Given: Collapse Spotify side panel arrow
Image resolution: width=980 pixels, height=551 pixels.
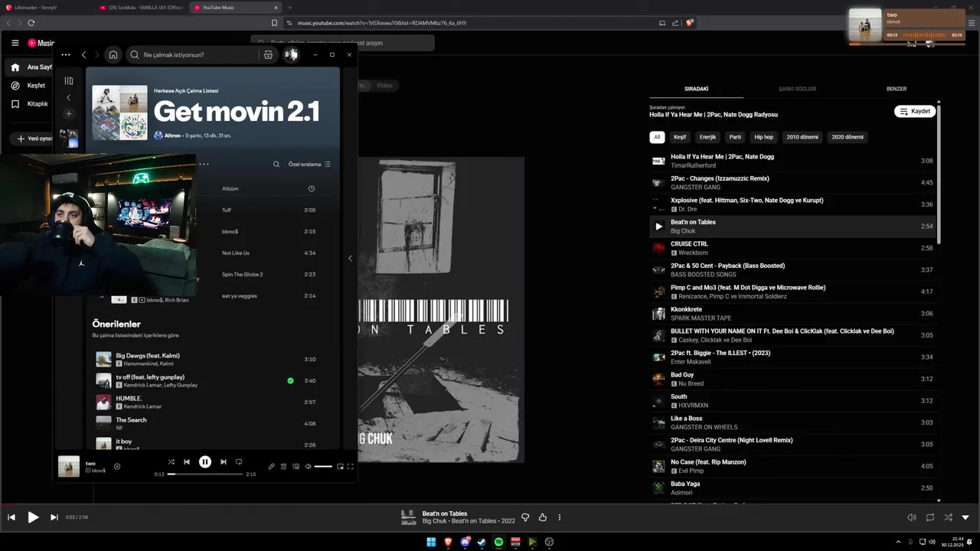Looking at the screenshot, I should [350, 258].
